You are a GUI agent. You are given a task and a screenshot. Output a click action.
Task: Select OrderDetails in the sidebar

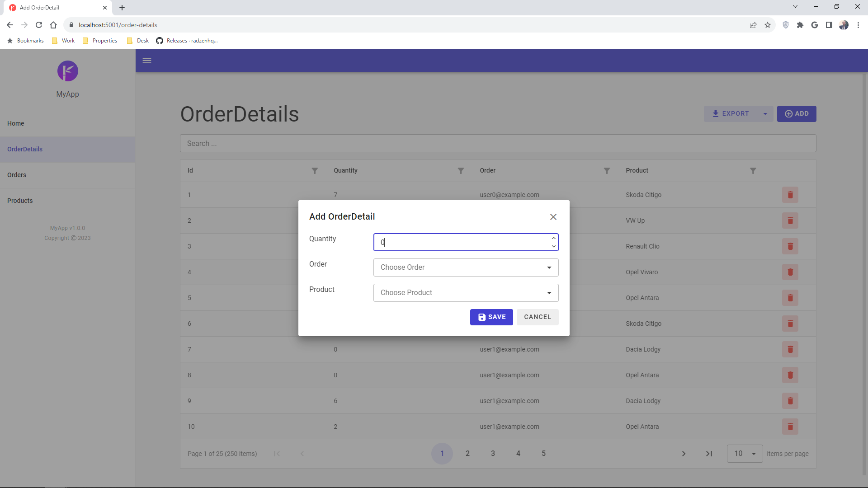[67, 149]
